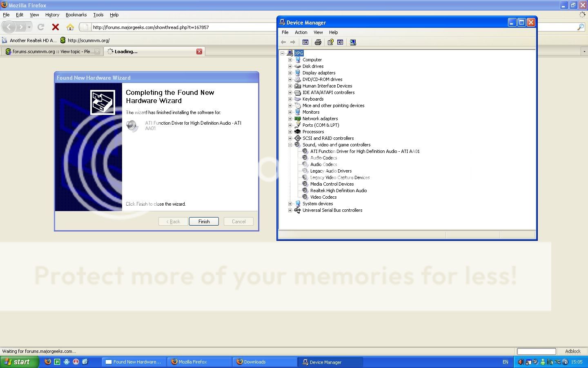Expand the DVD/CD-ROM drives node
Screen dimensions: 588x368
tap(290, 79)
